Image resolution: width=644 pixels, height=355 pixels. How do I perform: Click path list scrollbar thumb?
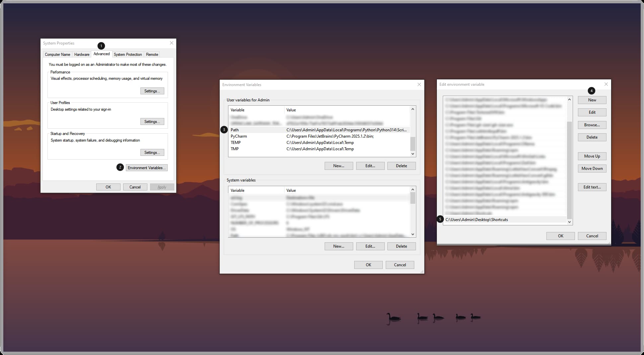click(570, 170)
